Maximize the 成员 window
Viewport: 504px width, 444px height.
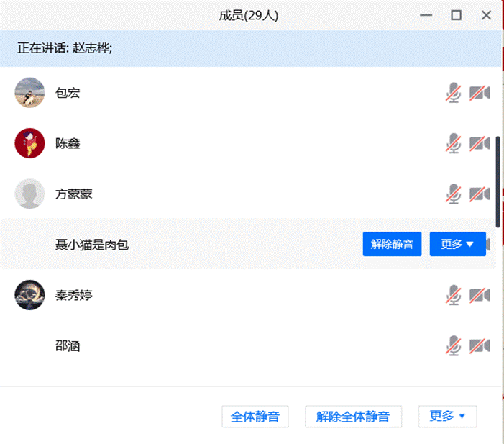coord(456,15)
